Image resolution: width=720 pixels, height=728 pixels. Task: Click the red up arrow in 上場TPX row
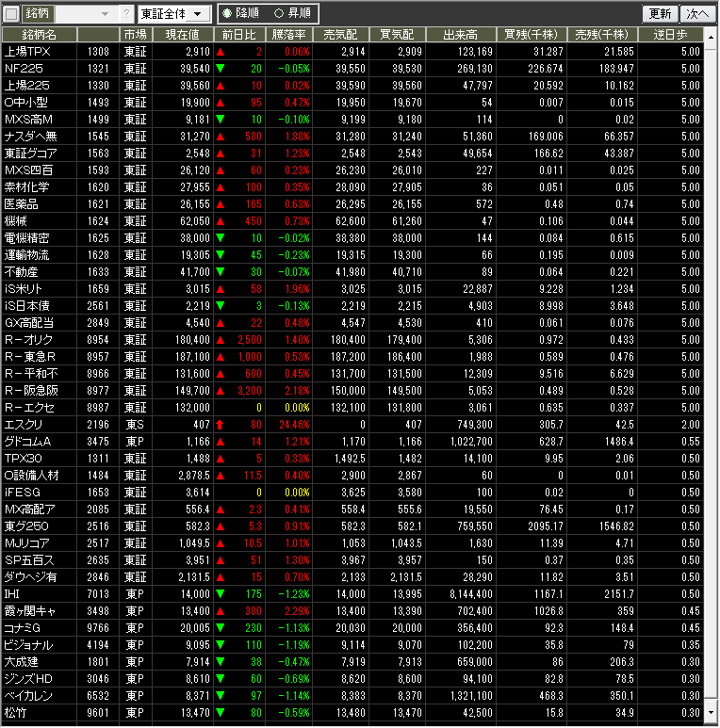(221, 52)
